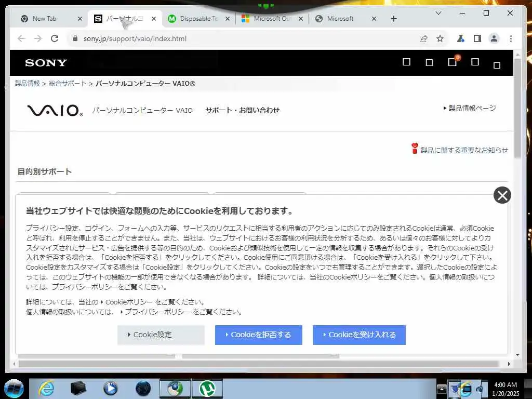The width and height of the screenshot is (532, 399).
Task: Switch to the Microsoft Outlook tab
Action: 272,19
